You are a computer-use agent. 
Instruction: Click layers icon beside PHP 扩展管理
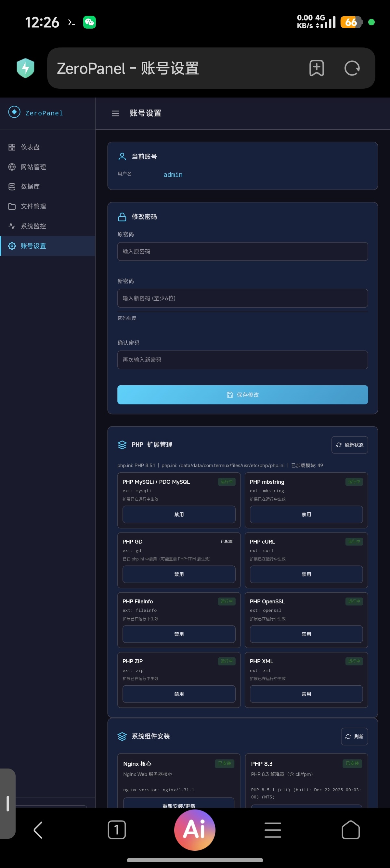tap(122, 445)
